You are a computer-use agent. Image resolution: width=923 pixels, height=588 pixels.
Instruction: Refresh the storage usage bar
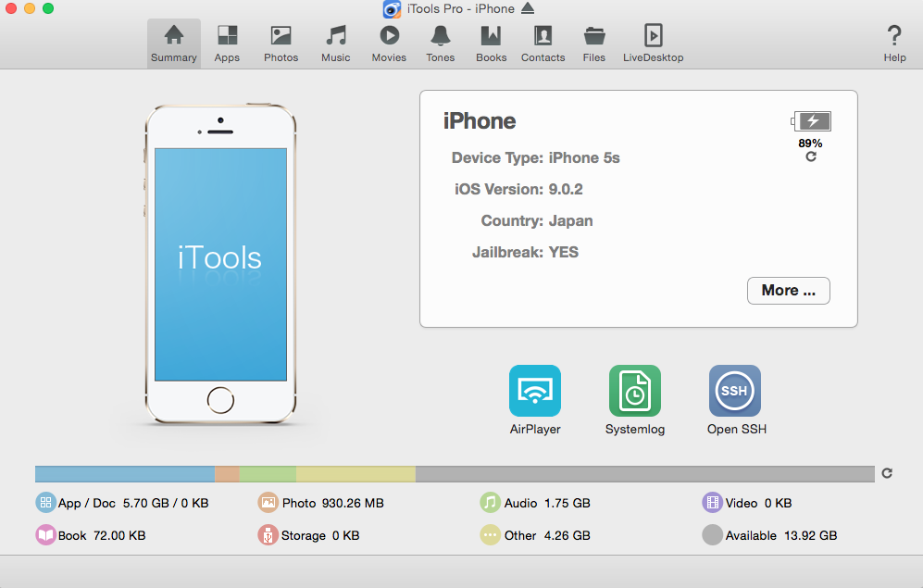(887, 472)
